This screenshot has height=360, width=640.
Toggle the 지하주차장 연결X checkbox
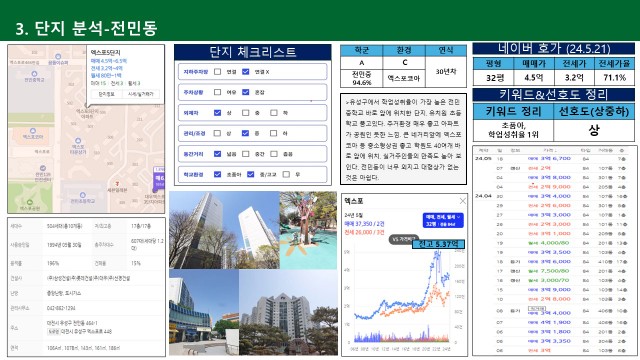click(245, 72)
